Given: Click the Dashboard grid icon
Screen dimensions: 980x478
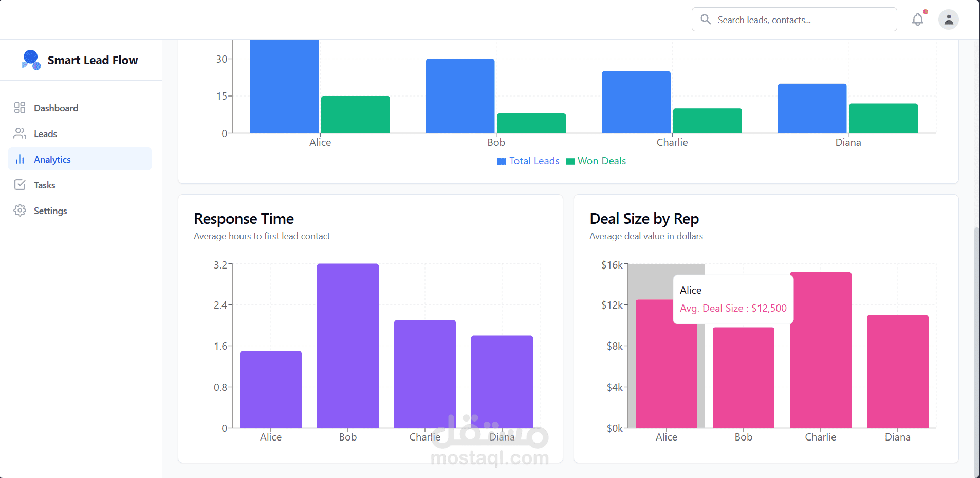Looking at the screenshot, I should [x=20, y=108].
